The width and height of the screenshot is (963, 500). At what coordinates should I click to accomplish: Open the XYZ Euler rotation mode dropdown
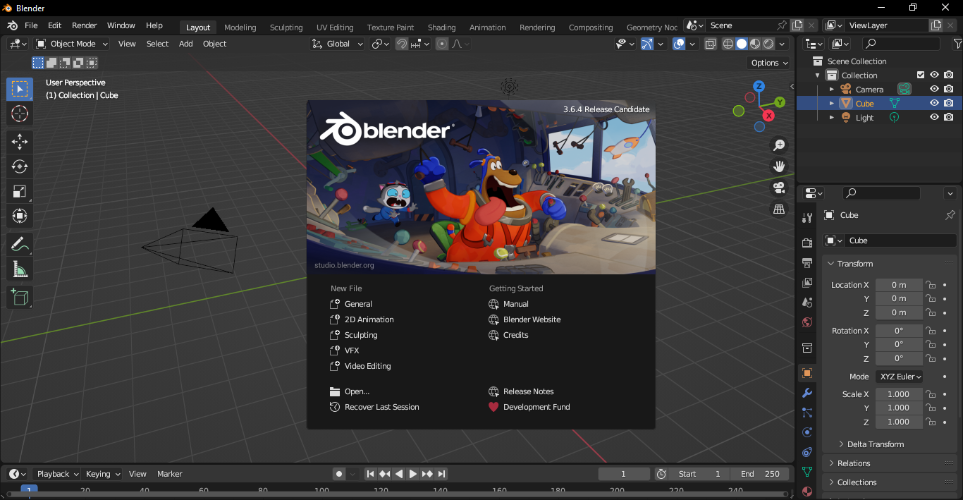(x=900, y=377)
